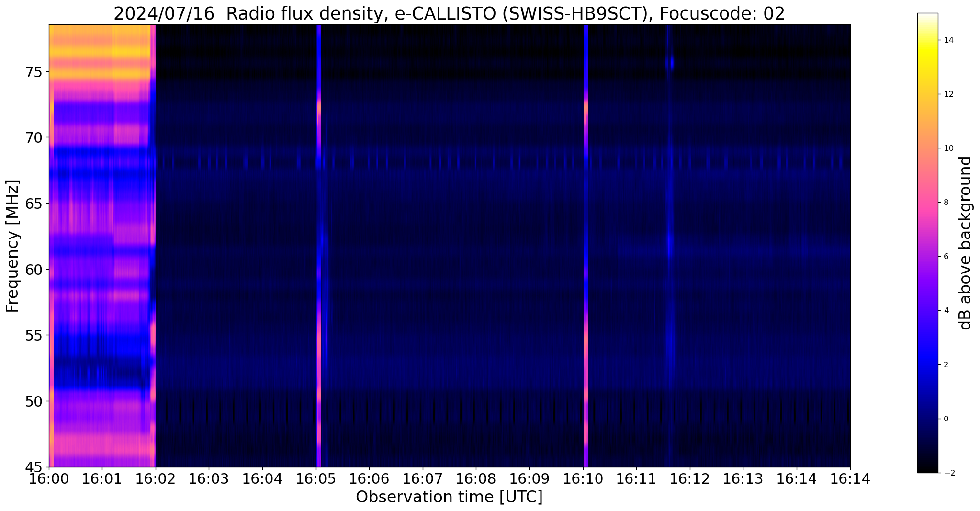Click the 16:07 time tick label
This screenshot has height=511, width=980.
pyautogui.click(x=423, y=478)
